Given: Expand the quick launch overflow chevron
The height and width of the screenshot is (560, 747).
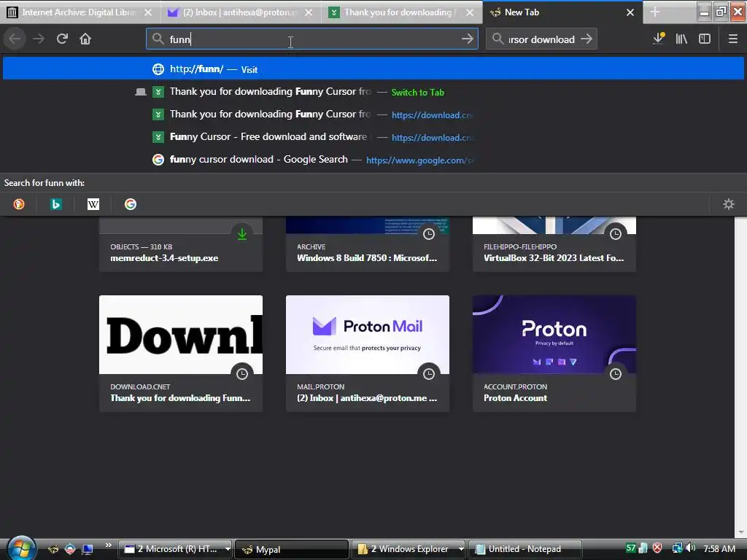Looking at the screenshot, I should (x=109, y=545).
